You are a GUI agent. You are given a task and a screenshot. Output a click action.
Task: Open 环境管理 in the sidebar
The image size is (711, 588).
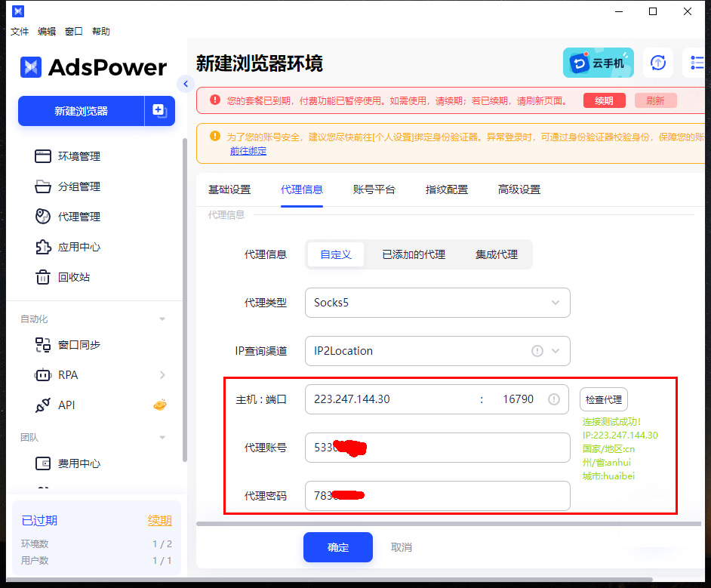68,156
